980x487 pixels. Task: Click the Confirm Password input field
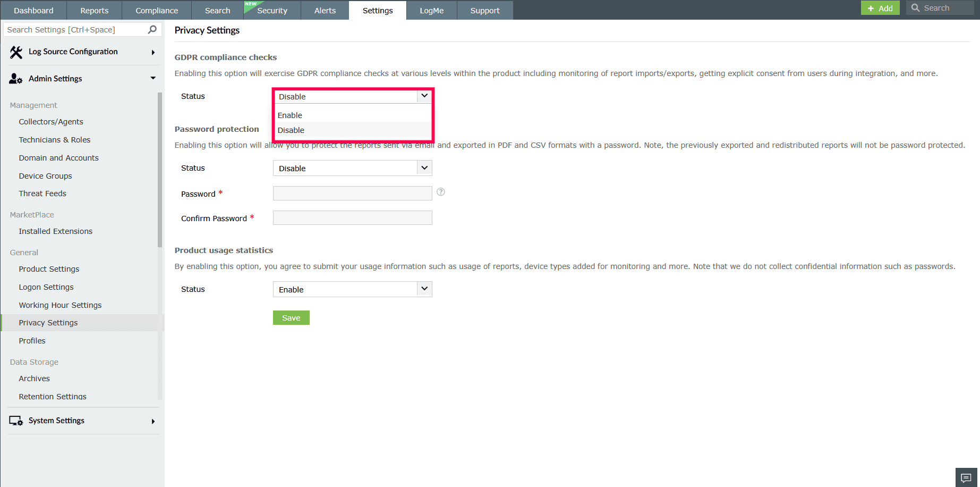tap(352, 217)
